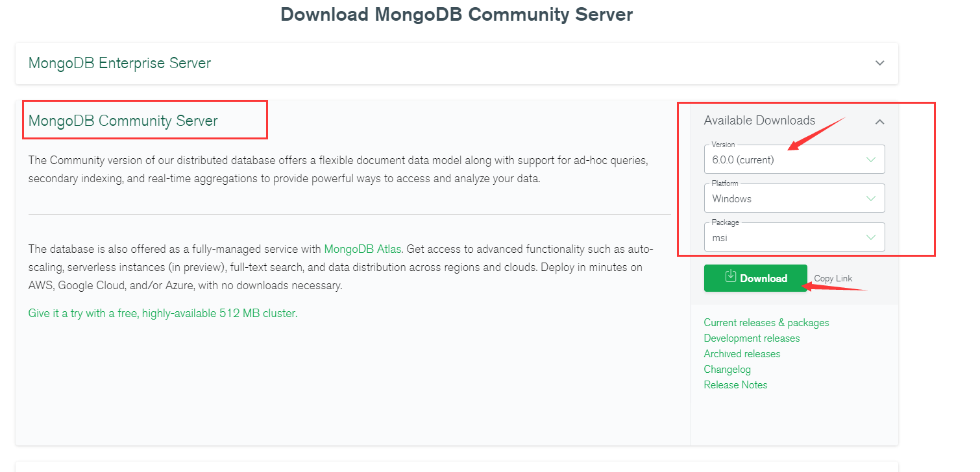
Task: Click the MongoDB Enterprise Server header text
Action: click(119, 63)
